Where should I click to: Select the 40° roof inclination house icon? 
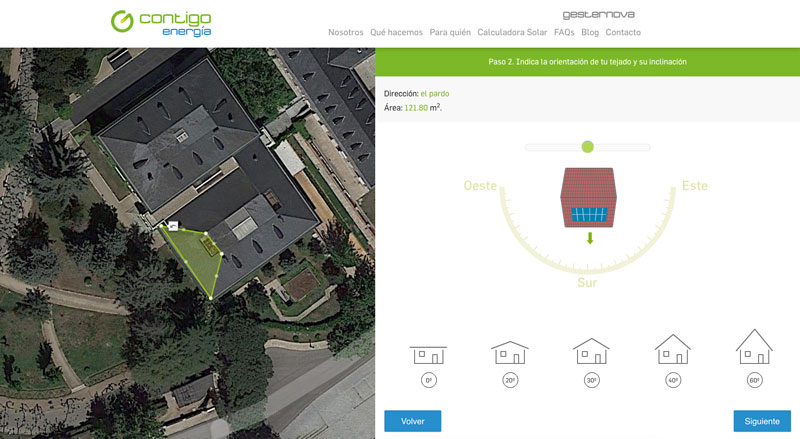pos(672,349)
